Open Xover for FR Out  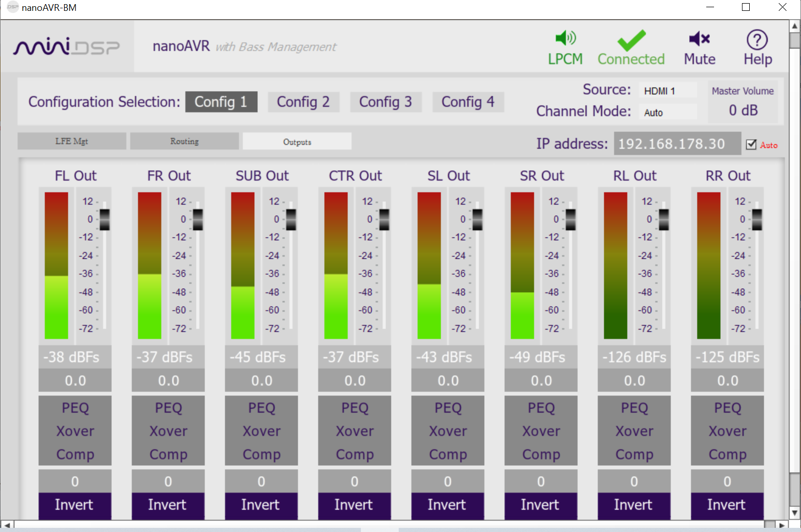tap(168, 431)
